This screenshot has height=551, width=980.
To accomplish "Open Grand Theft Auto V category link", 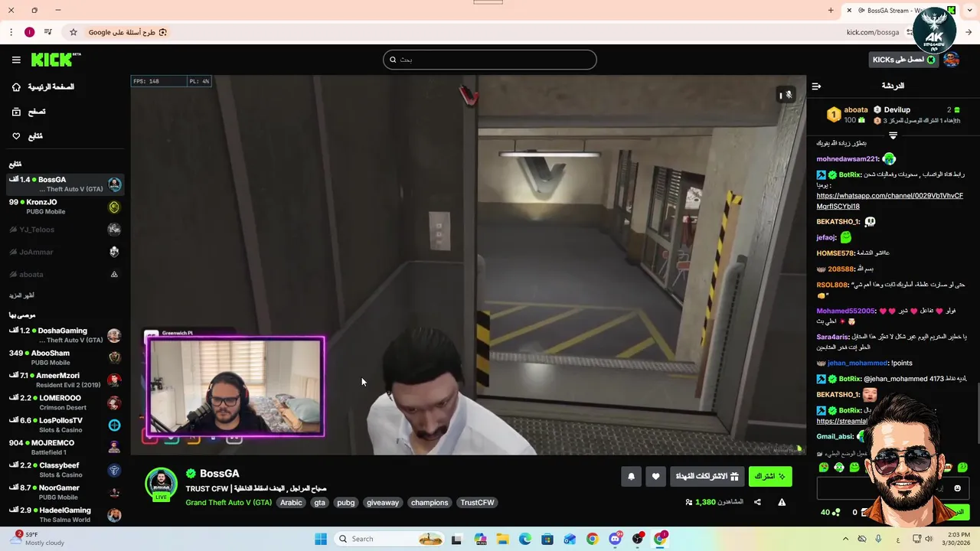I will (x=228, y=503).
